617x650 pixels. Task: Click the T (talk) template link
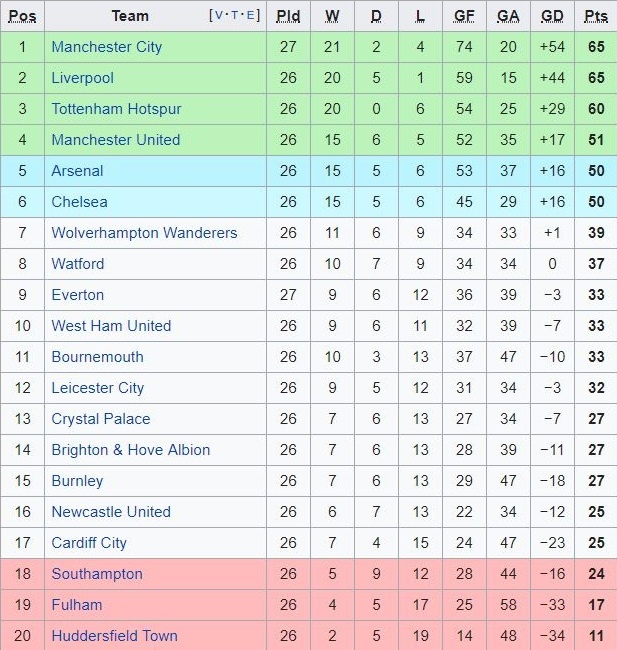(236, 16)
